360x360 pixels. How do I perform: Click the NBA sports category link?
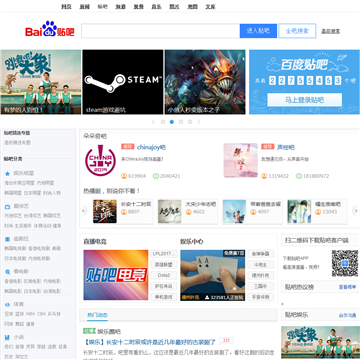click(30, 314)
